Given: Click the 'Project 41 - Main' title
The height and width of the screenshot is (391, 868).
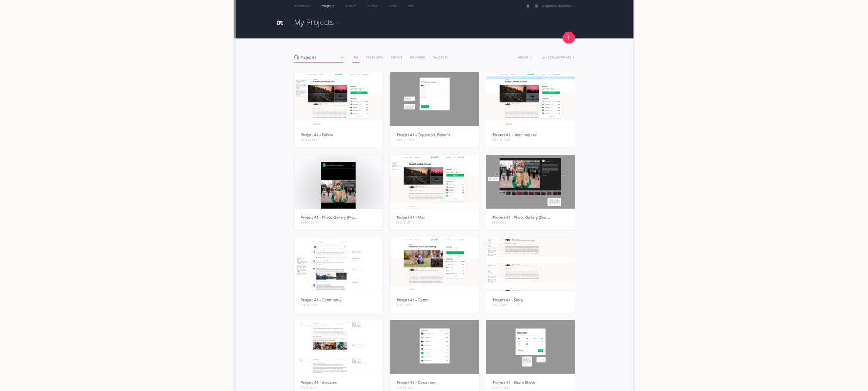Looking at the screenshot, I should point(411,218).
